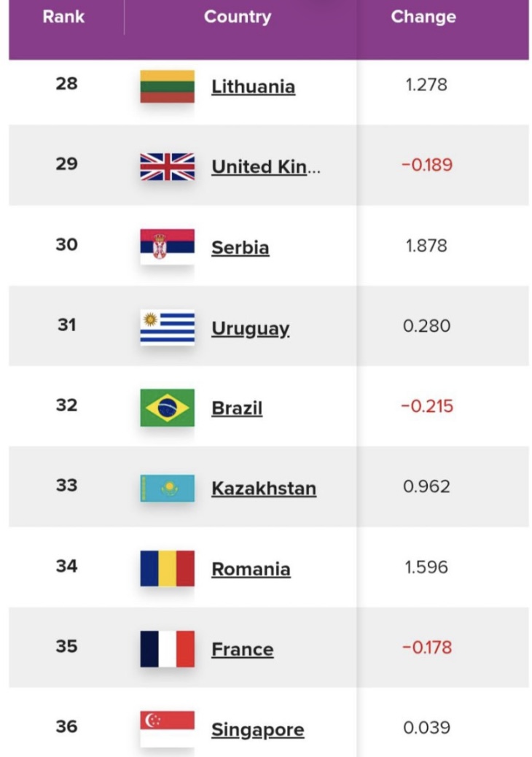Click the Romania flag icon

pyautogui.click(x=167, y=568)
